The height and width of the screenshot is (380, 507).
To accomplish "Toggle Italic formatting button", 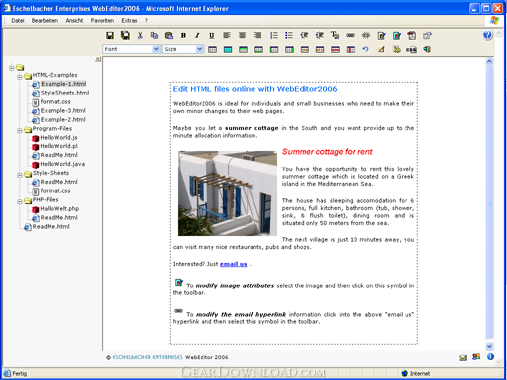I will click(x=197, y=35).
